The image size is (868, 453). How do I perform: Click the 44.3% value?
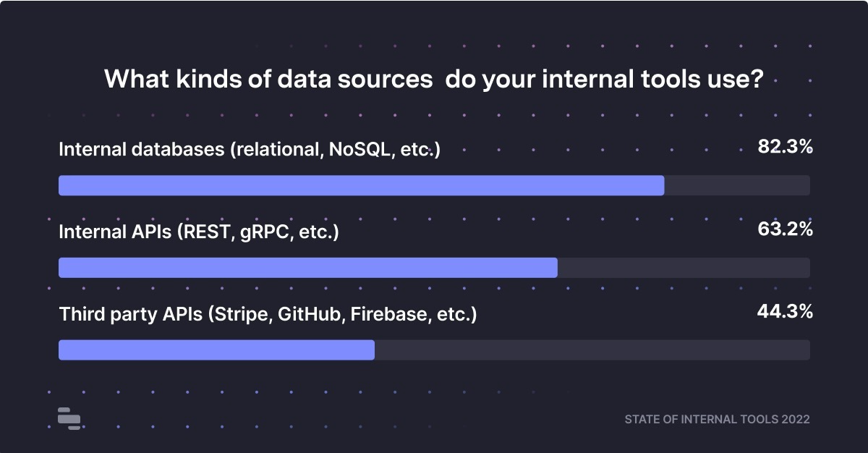click(x=786, y=312)
